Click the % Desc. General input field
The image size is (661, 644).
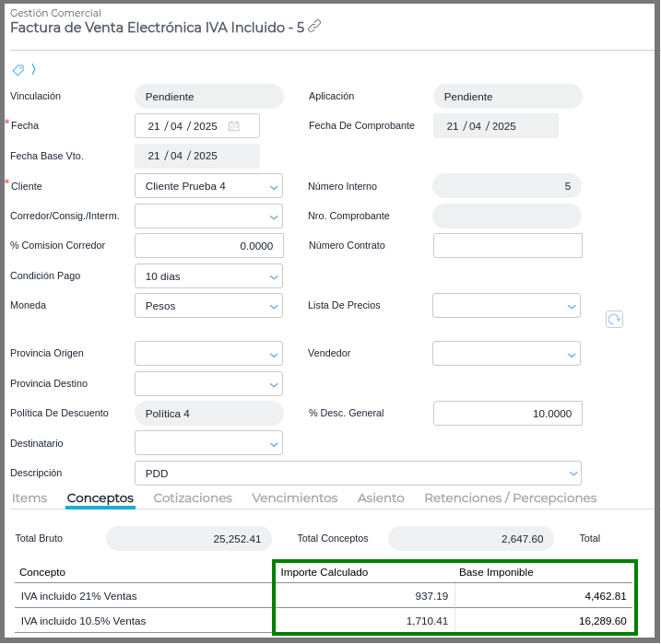point(507,414)
